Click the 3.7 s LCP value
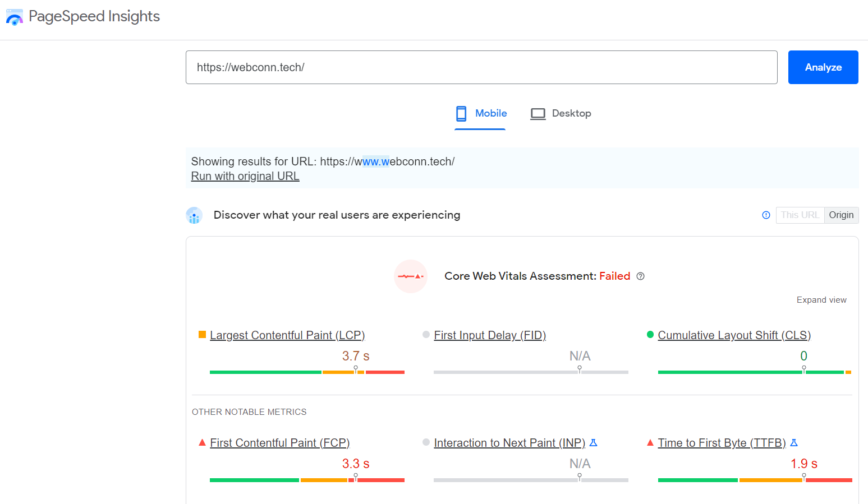Screen dimensions: 868x504 coord(356,356)
